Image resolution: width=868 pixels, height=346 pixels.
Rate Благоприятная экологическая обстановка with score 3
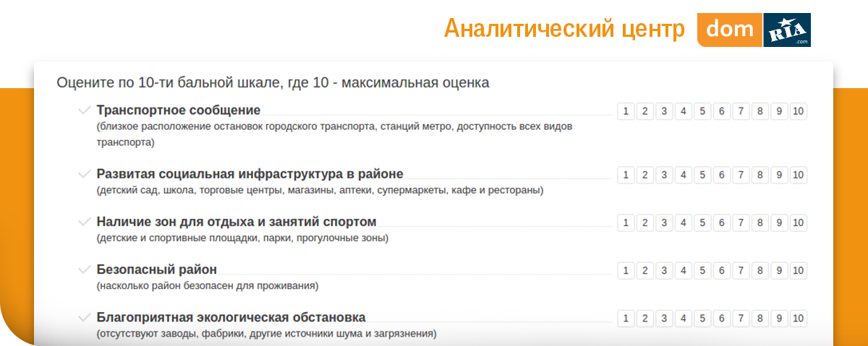[x=663, y=319]
